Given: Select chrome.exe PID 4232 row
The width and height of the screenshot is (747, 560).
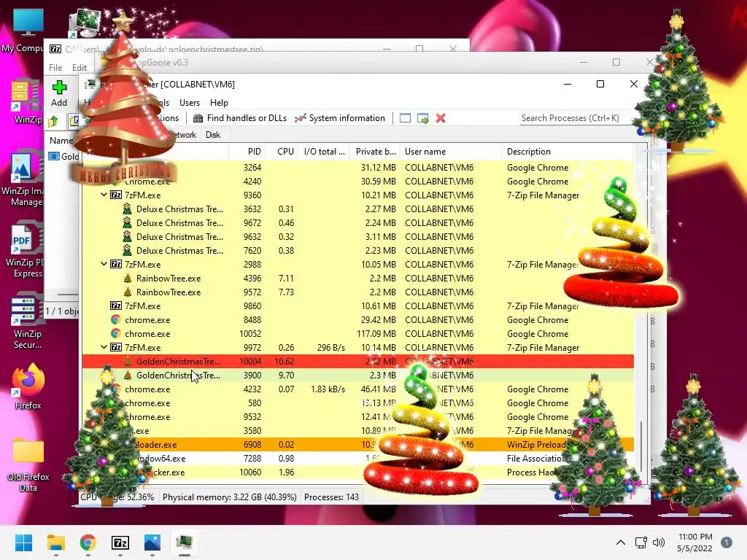Looking at the screenshot, I should pyautogui.click(x=357, y=389).
